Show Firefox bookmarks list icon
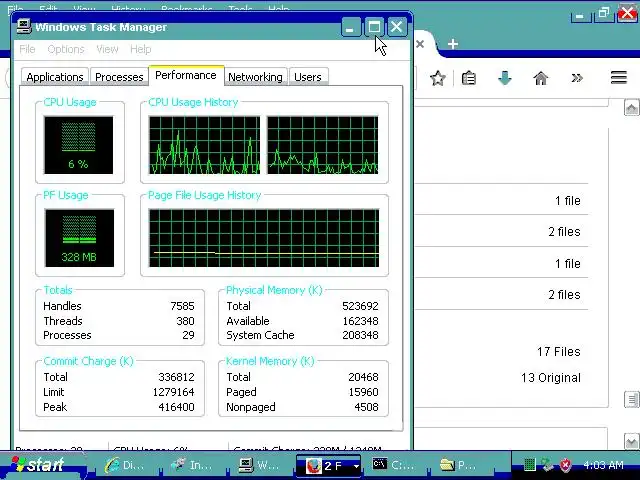Viewport: 640px width, 480px height. tap(469, 78)
